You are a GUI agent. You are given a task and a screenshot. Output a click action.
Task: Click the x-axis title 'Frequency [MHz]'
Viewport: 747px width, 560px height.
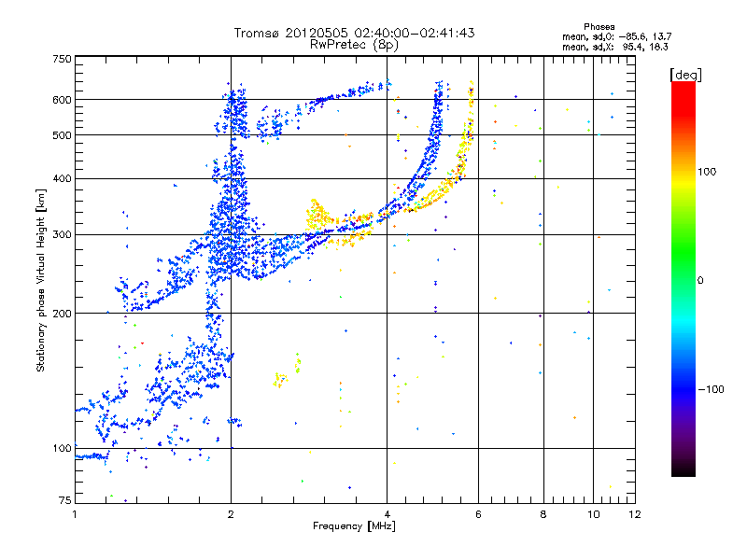pos(354,526)
